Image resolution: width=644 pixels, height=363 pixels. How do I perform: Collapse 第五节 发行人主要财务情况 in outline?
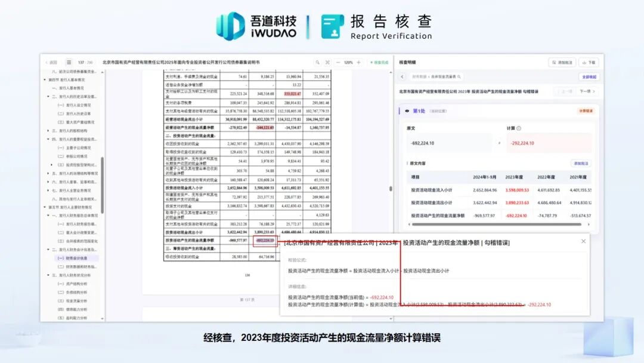(x=45, y=208)
